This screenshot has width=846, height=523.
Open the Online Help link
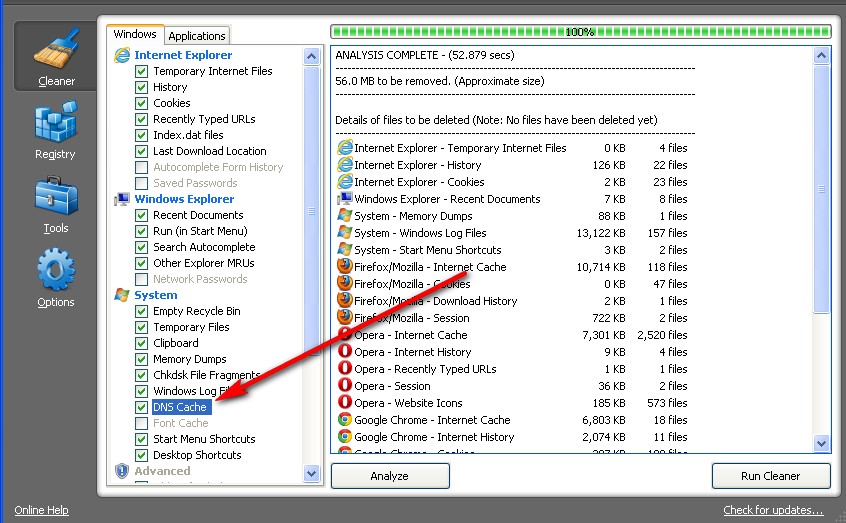tap(42, 510)
